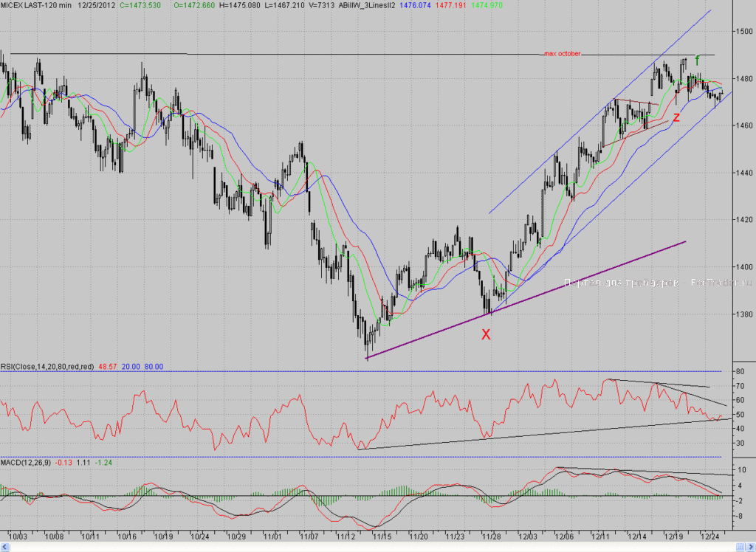The width and height of the screenshot is (756, 552).
Task: Click the red X marker on the chart
Action: click(486, 334)
